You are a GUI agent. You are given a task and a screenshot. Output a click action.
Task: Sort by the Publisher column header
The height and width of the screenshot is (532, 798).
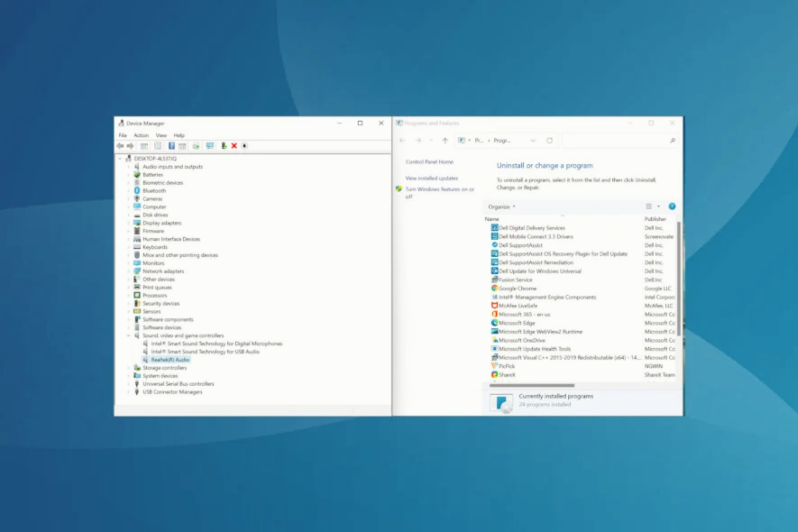(655, 219)
